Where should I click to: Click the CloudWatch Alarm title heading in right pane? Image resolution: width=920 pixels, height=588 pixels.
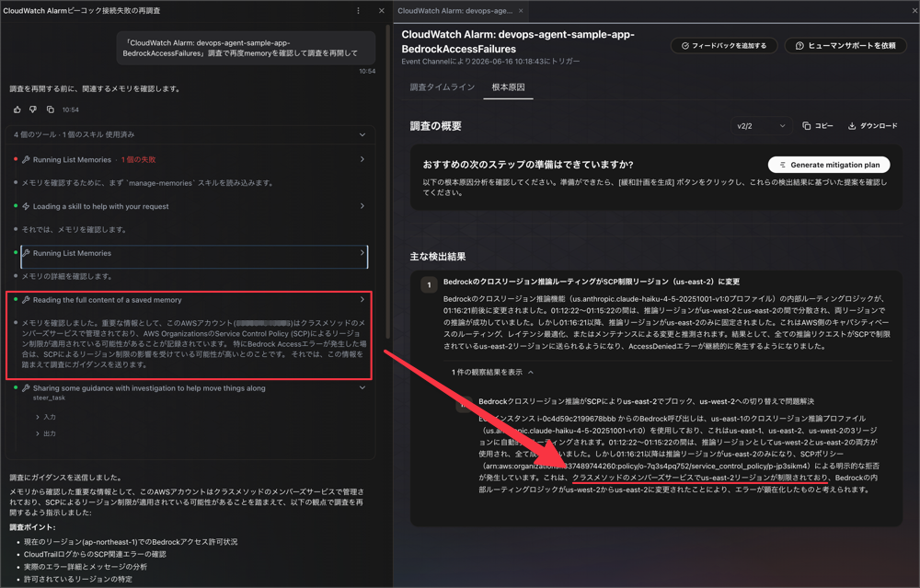click(518, 41)
